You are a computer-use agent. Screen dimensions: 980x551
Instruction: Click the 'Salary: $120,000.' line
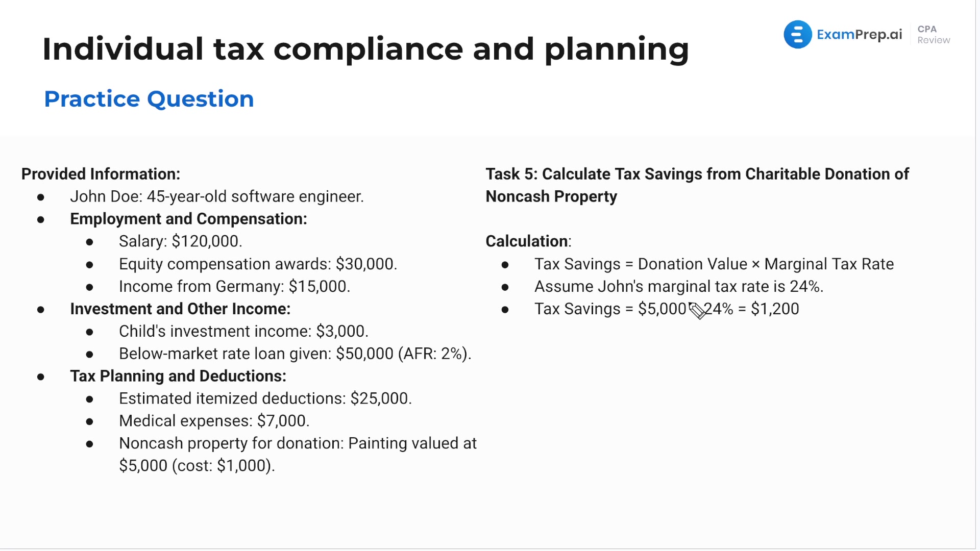[180, 241]
